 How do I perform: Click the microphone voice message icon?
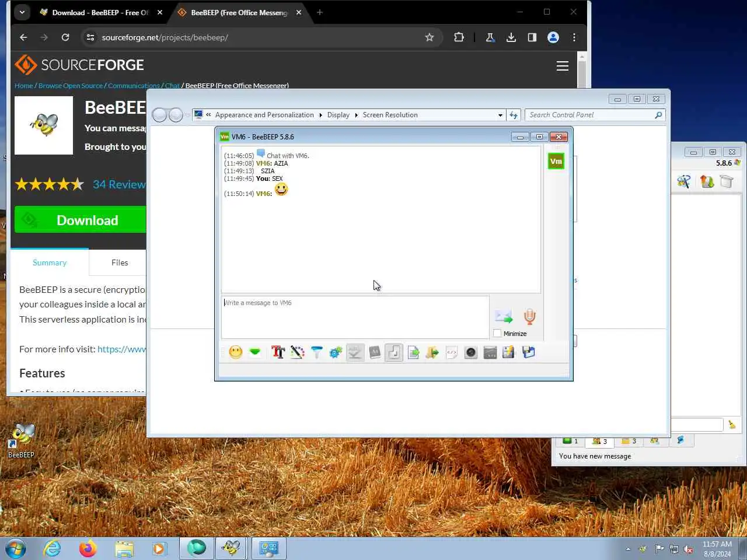(x=529, y=317)
